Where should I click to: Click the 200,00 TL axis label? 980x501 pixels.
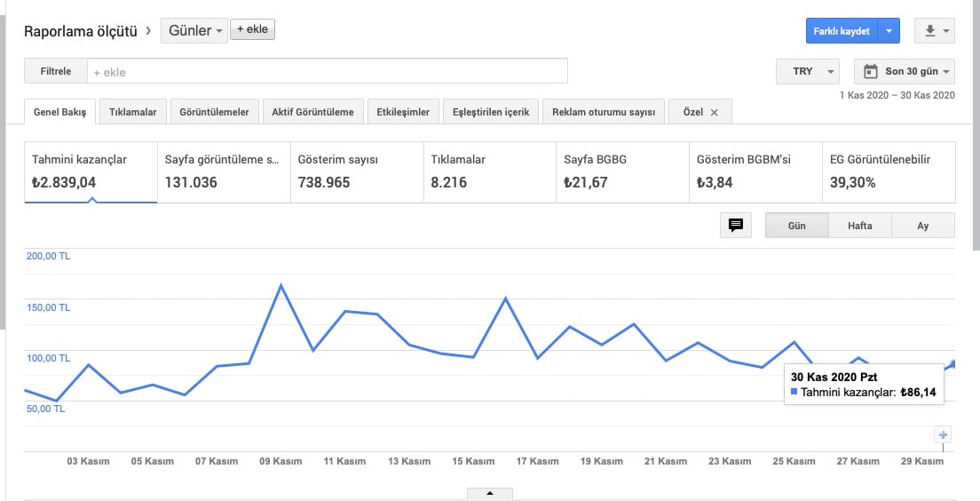point(48,256)
